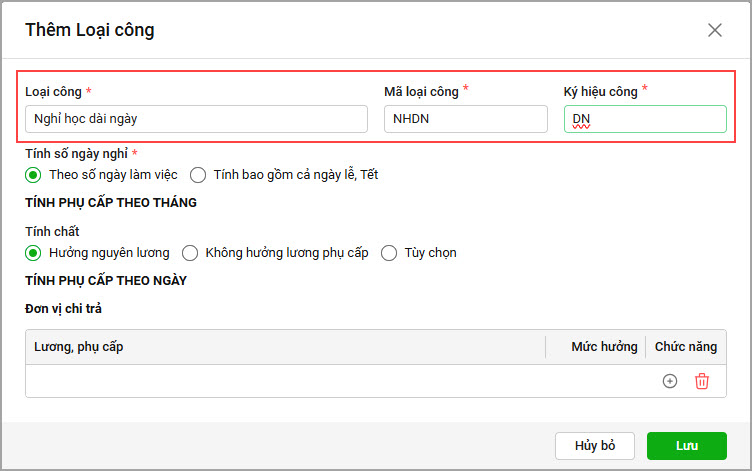
Task: Close the Thêm Loại công dialog
Action: pos(715,30)
